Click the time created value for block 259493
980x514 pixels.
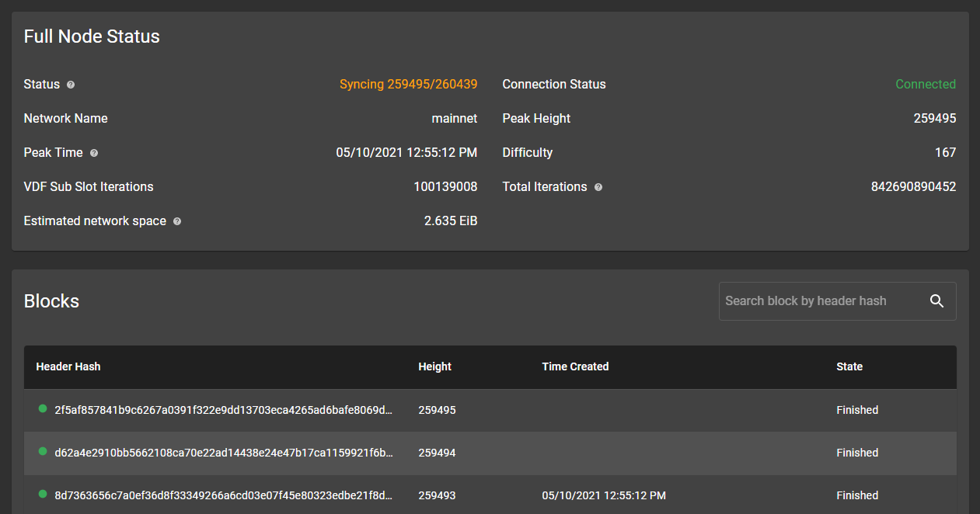pos(604,495)
